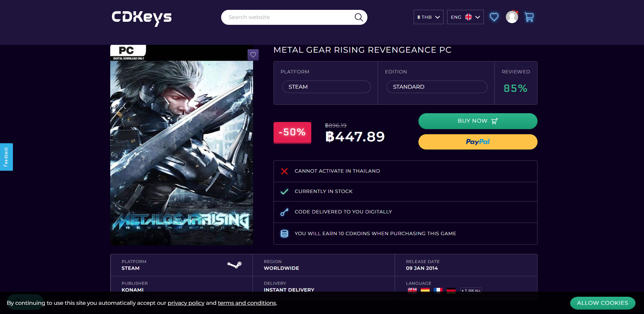Click the 85% review score
This screenshot has width=644, height=314.
coord(515,88)
